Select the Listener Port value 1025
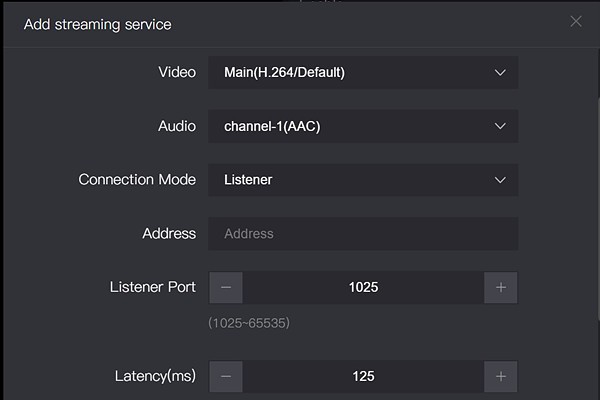 click(363, 288)
